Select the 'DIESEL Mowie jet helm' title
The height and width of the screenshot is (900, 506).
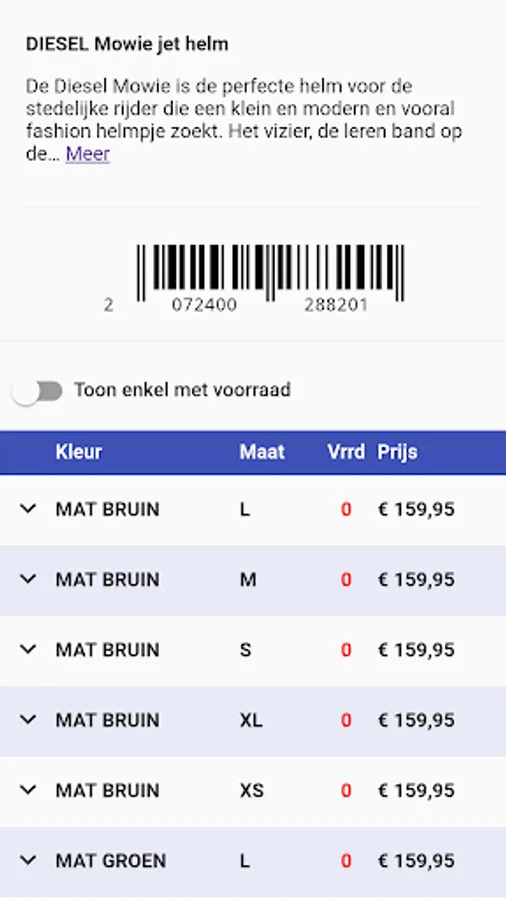[x=127, y=44]
